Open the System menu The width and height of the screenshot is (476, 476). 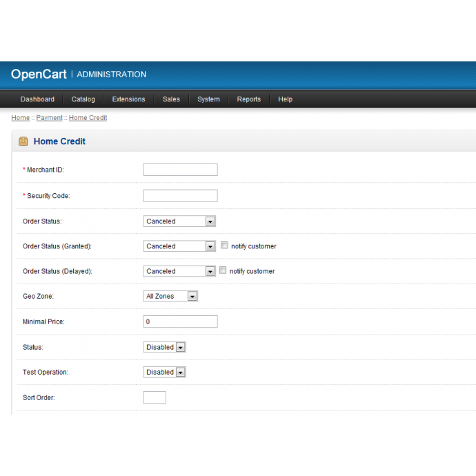pos(208,99)
